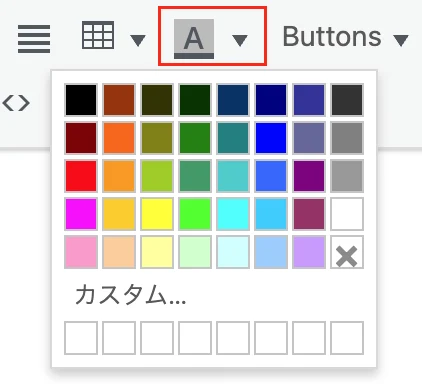Click the text color A icon
Screen dimensions: 422x384
194,39
